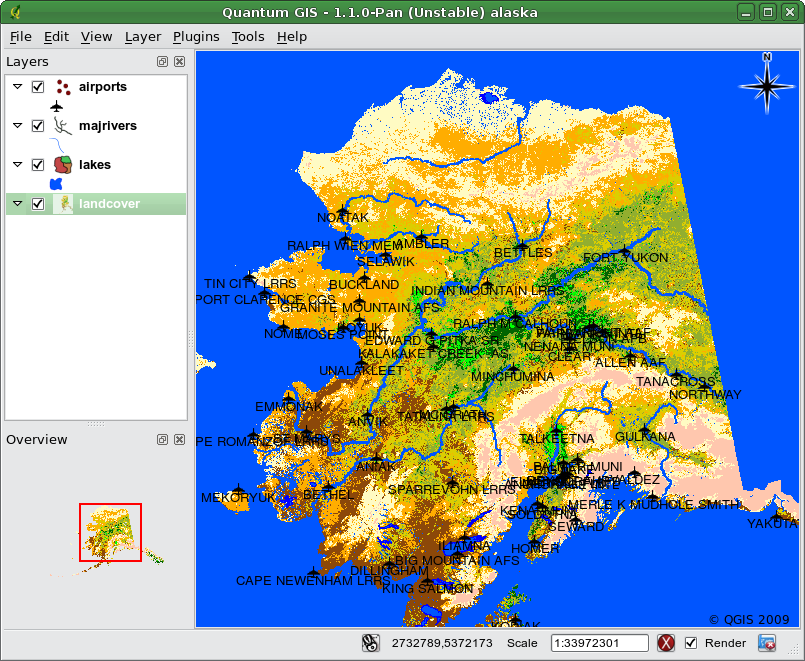Viewport: 805px width, 661px height.
Task: Click the majrivers line layer icon
Action: (63, 126)
